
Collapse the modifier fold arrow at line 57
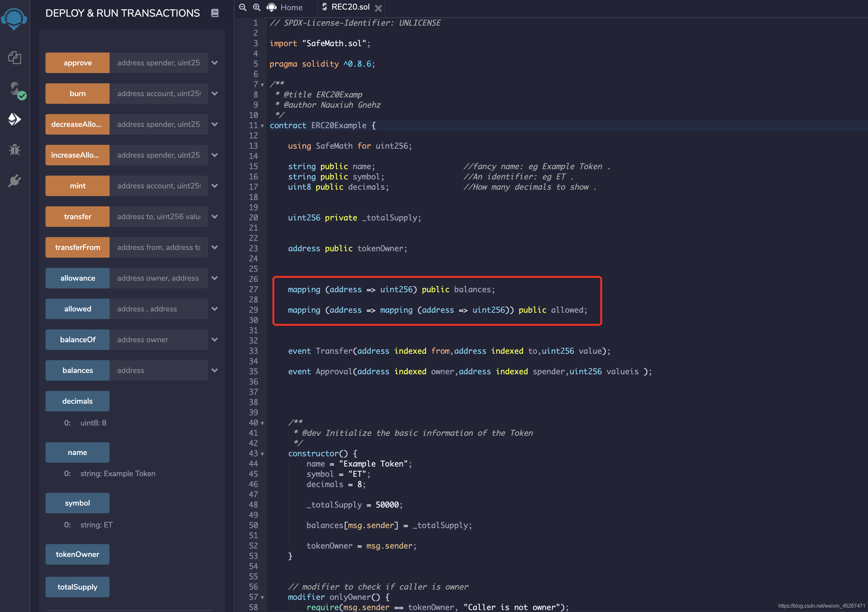pyautogui.click(x=262, y=598)
